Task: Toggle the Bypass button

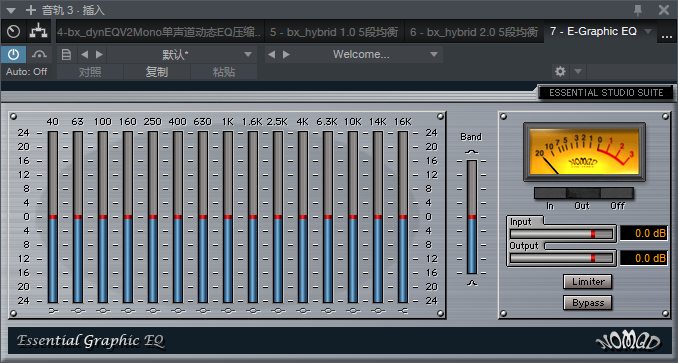Action: 588,303
